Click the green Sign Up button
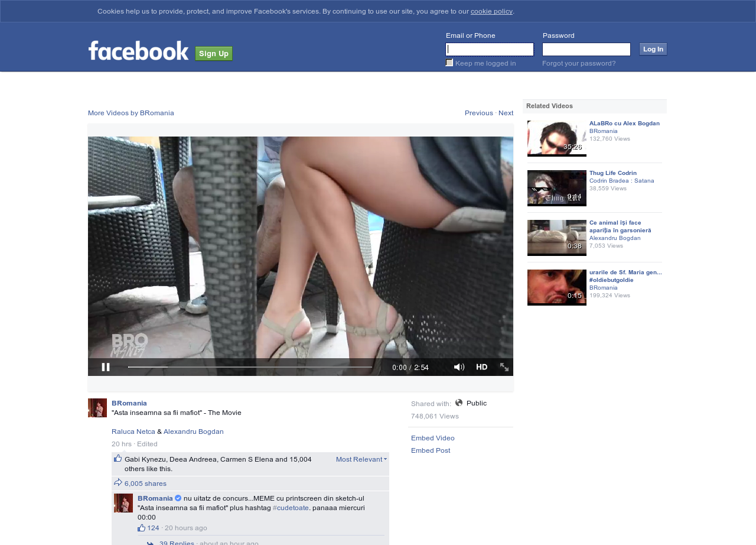756x545 pixels. [x=214, y=54]
